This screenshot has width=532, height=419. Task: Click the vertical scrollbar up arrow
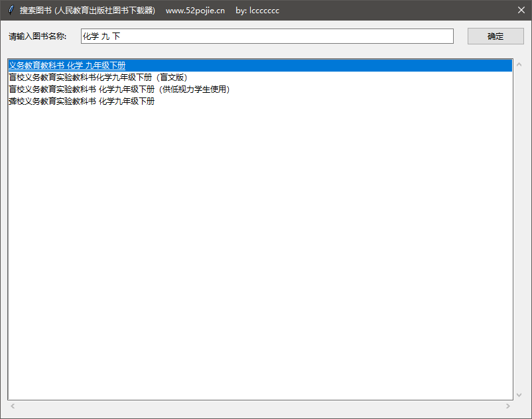coord(519,65)
